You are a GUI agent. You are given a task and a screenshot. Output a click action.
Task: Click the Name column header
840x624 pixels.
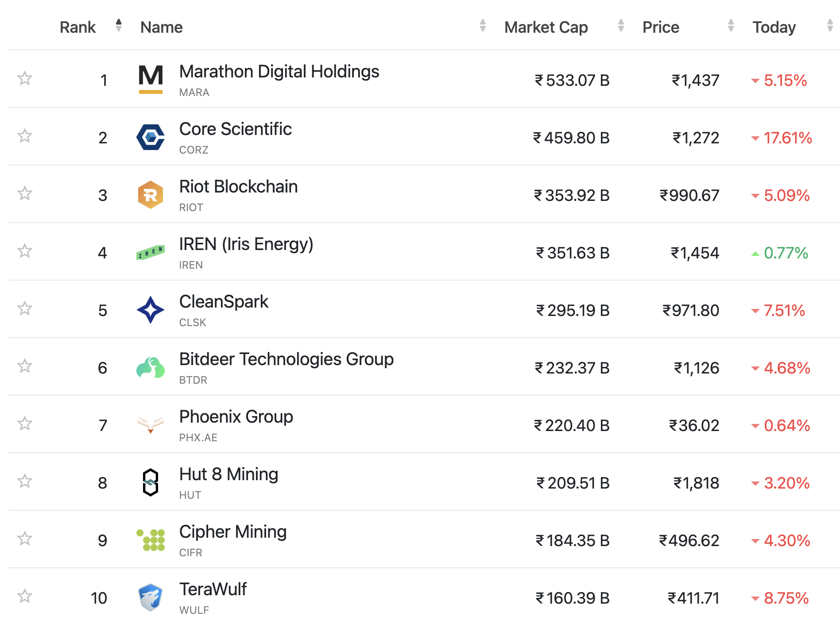161,27
